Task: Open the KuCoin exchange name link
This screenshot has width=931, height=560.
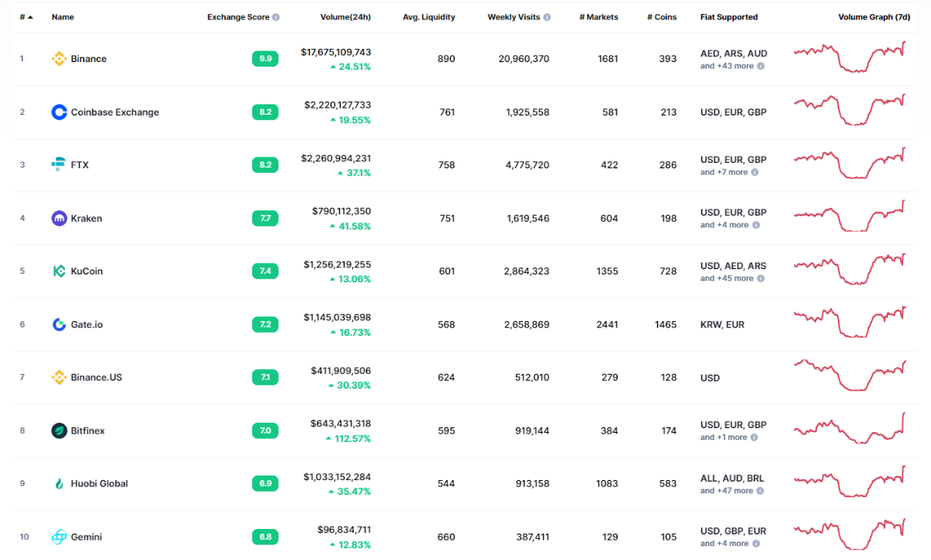Action: pyautogui.click(x=87, y=271)
